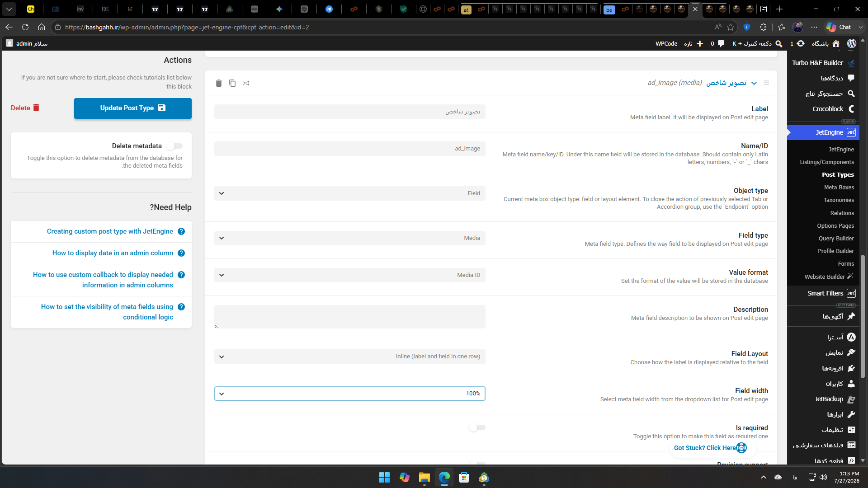The width and height of the screenshot is (868, 488).
Task: Go to Taxonomies submenu
Action: 839,200
